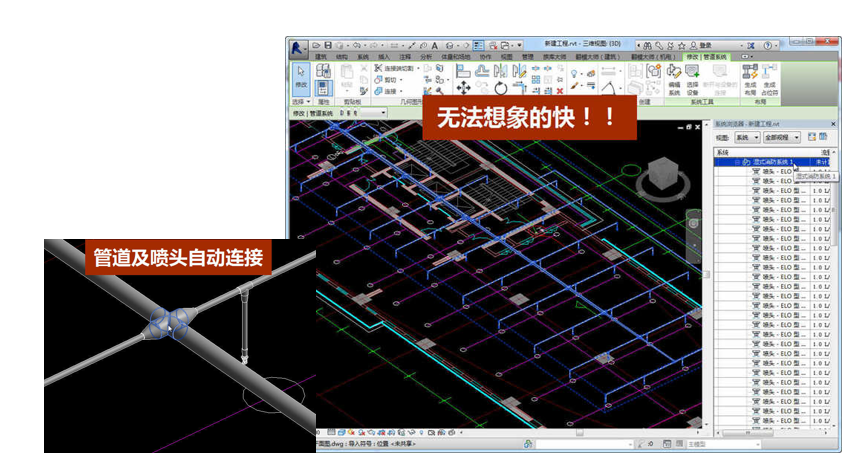861x467 pixels.
Task: Click 生成布局 (Generate Layout) button
Action: coord(750,79)
